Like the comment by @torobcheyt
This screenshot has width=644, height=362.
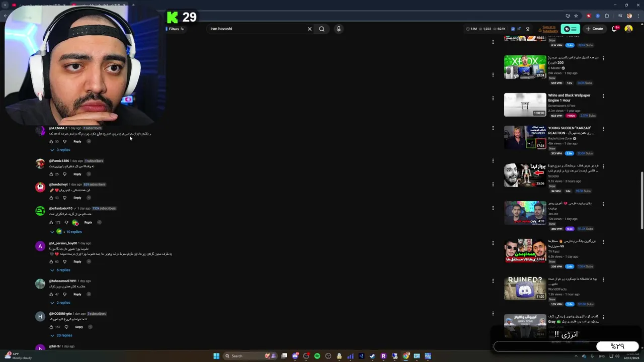click(x=51, y=198)
